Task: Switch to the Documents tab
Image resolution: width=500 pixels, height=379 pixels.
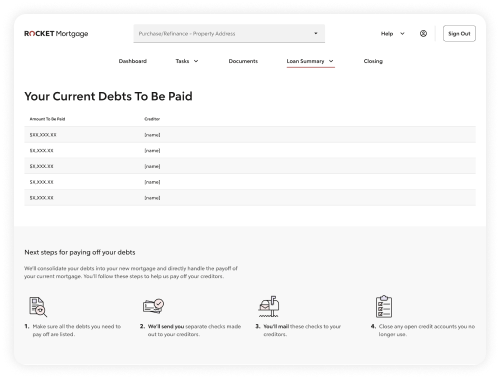Action: (x=243, y=61)
